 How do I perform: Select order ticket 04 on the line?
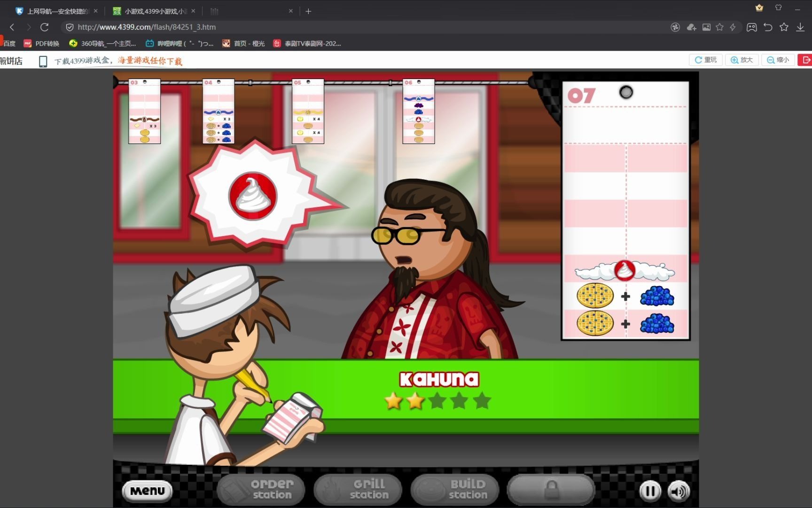219,111
